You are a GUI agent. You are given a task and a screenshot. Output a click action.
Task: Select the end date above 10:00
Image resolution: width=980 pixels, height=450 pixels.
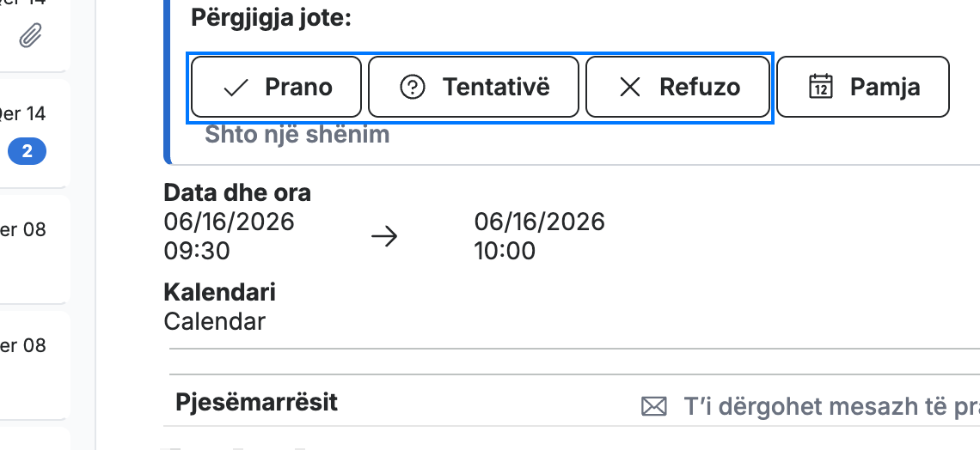pos(539,222)
